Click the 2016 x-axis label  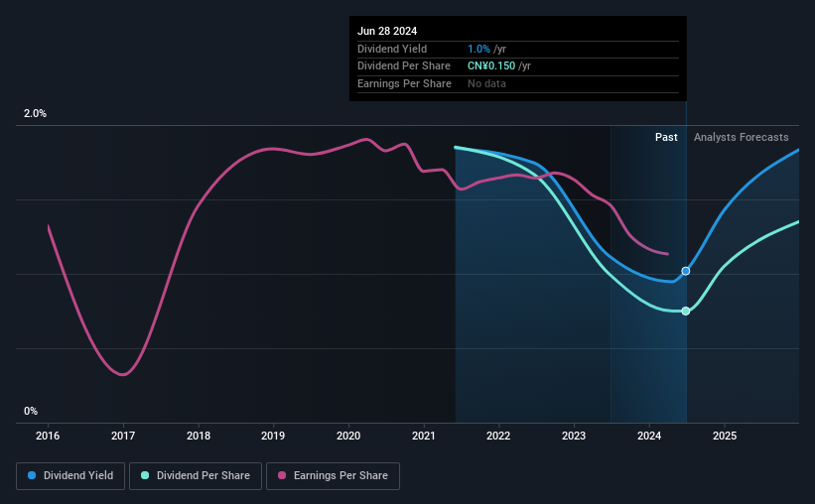(48, 436)
